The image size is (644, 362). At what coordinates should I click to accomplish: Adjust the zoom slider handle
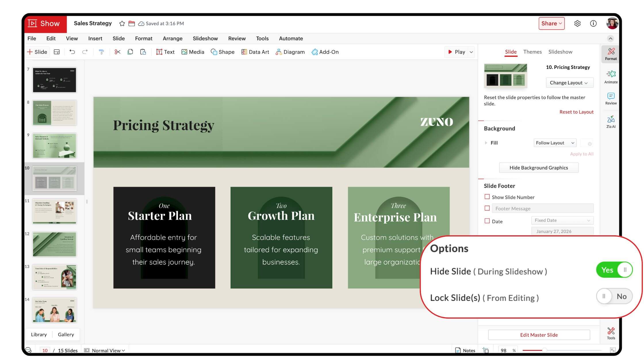[544, 350]
